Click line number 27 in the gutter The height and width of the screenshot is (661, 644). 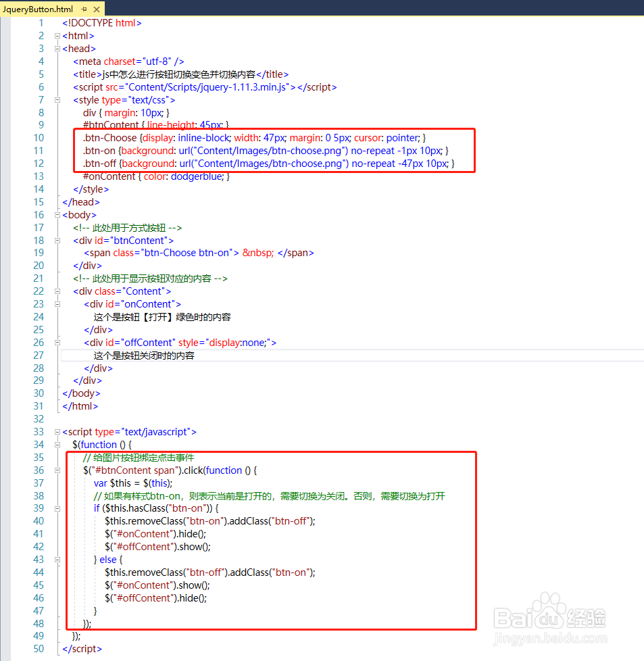[39, 356]
